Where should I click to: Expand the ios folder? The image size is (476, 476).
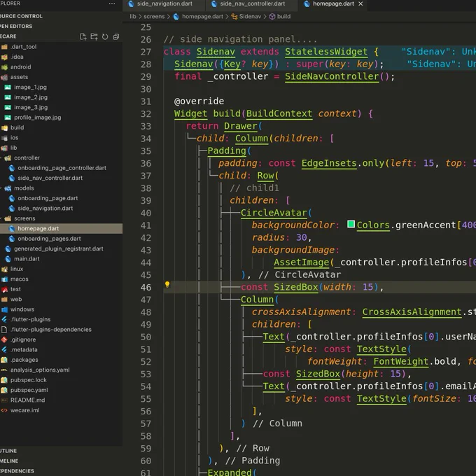tap(61, 137)
